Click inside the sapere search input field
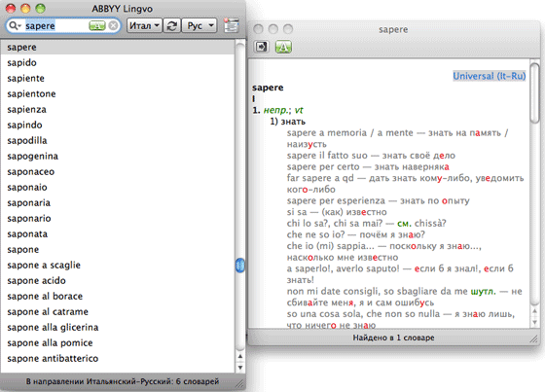 [55, 25]
